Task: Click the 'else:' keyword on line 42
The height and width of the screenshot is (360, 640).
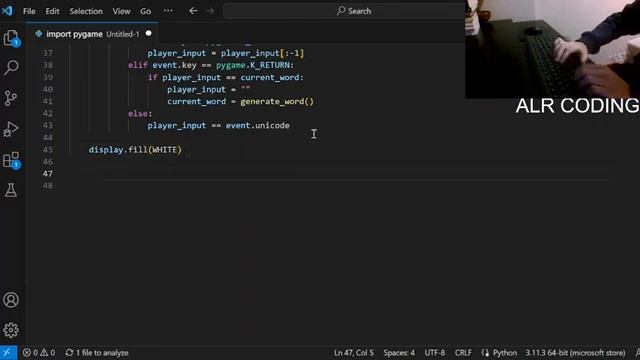Action: (140, 113)
